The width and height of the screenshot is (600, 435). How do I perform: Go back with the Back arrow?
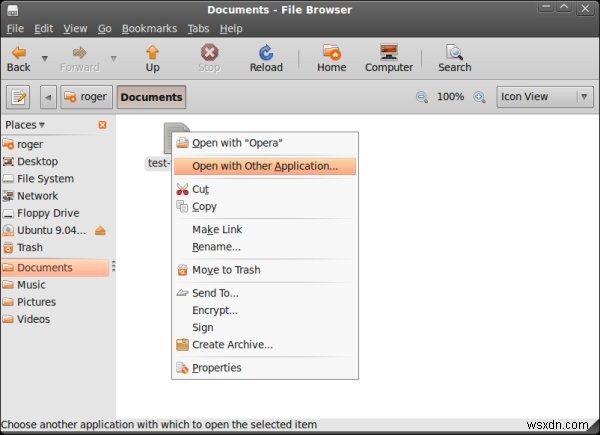click(18, 59)
